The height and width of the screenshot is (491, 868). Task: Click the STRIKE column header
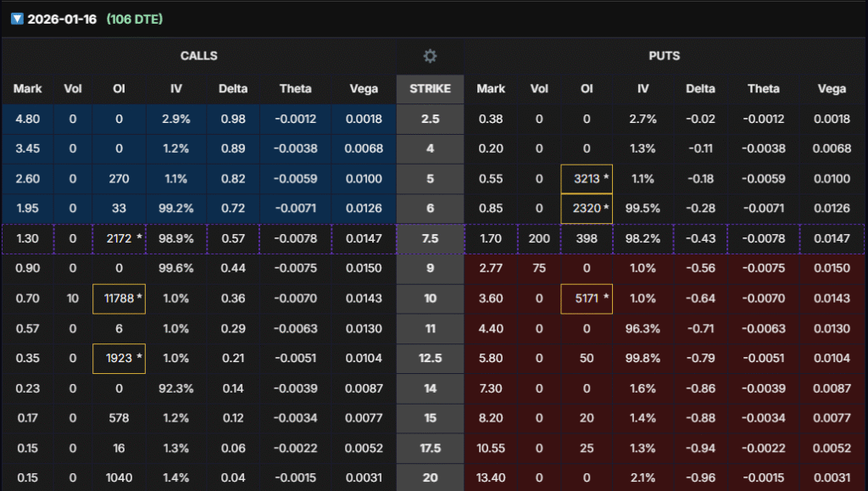coord(430,88)
